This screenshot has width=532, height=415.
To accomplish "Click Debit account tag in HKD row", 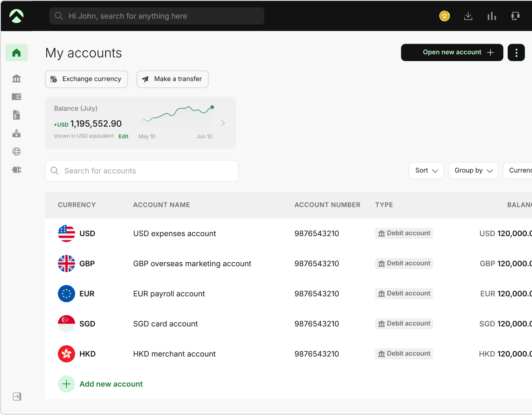I will (x=404, y=353).
